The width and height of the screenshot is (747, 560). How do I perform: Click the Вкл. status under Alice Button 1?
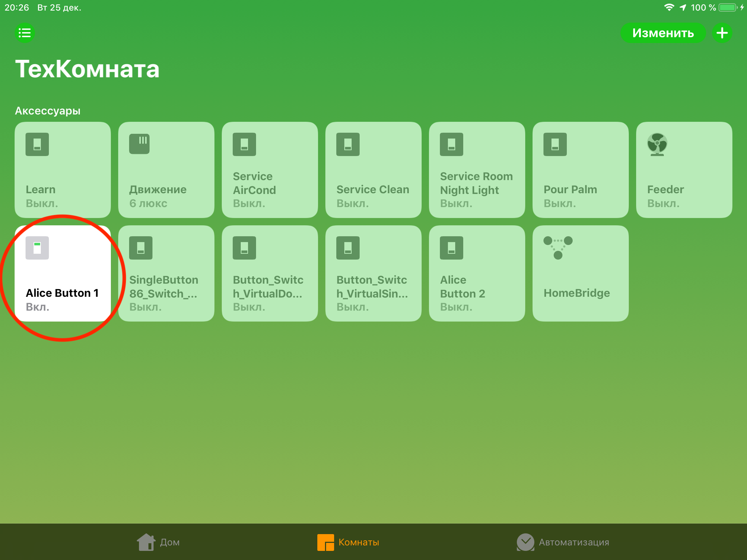pyautogui.click(x=37, y=307)
